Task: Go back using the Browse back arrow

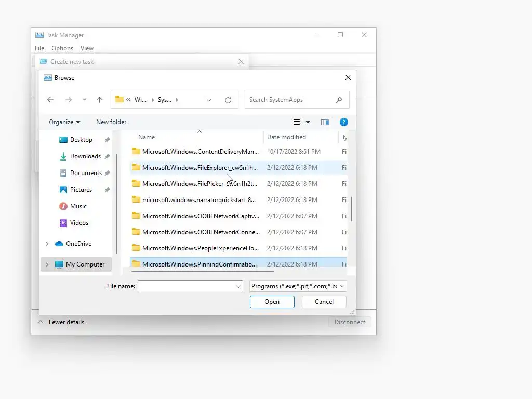Action: [x=50, y=100]
